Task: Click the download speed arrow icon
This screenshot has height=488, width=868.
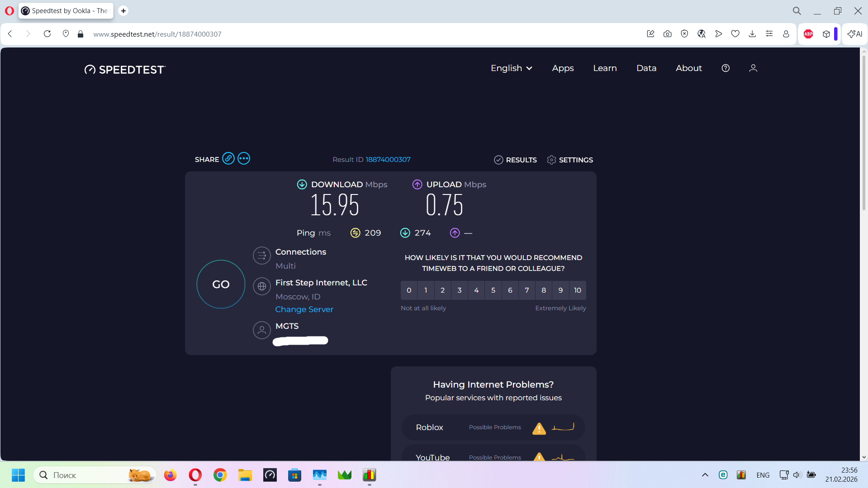Action: [x=302, y=185]
